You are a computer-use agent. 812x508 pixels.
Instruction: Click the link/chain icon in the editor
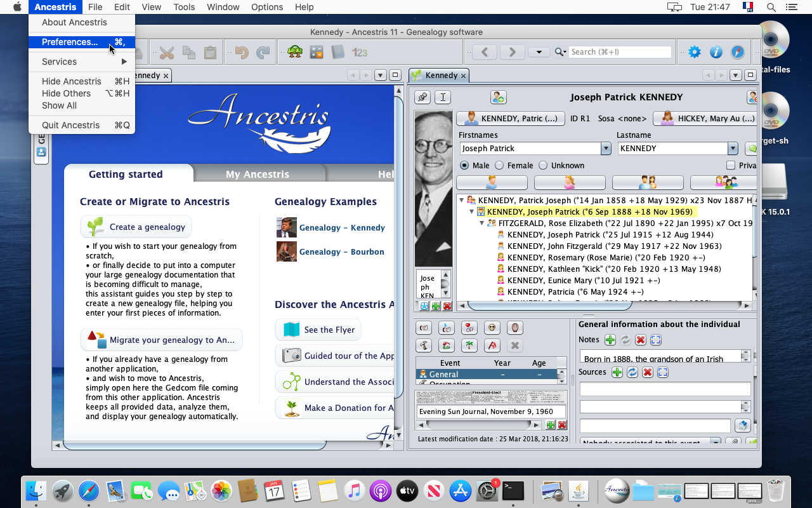pyautogui.click(x=422, y=97)
